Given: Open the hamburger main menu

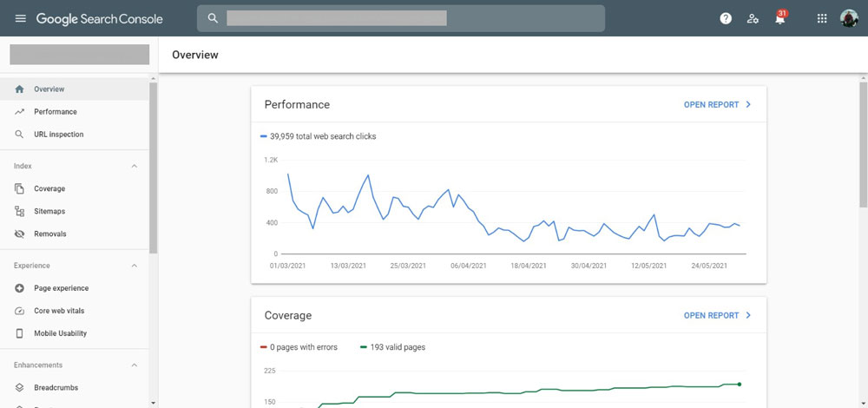Looking at the screenshot, I should 21,18.
